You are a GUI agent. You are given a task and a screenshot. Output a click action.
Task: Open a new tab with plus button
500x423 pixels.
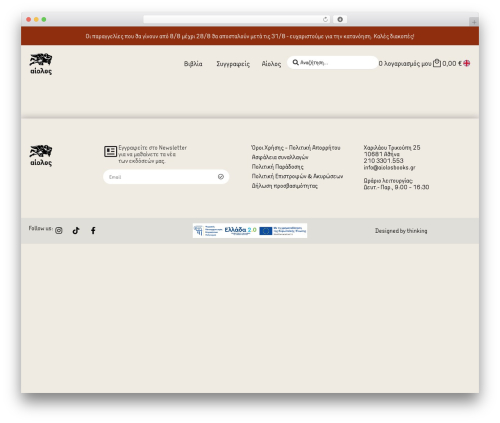point(474,22)
